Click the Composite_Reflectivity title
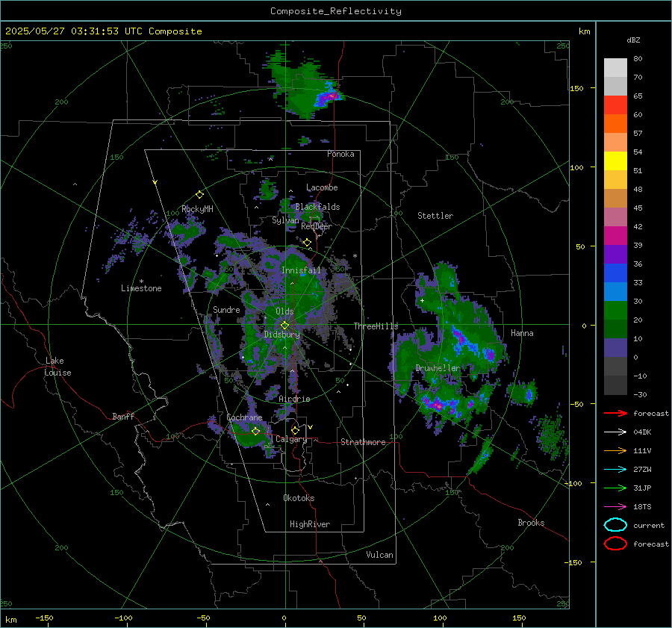 click(335, 11)
